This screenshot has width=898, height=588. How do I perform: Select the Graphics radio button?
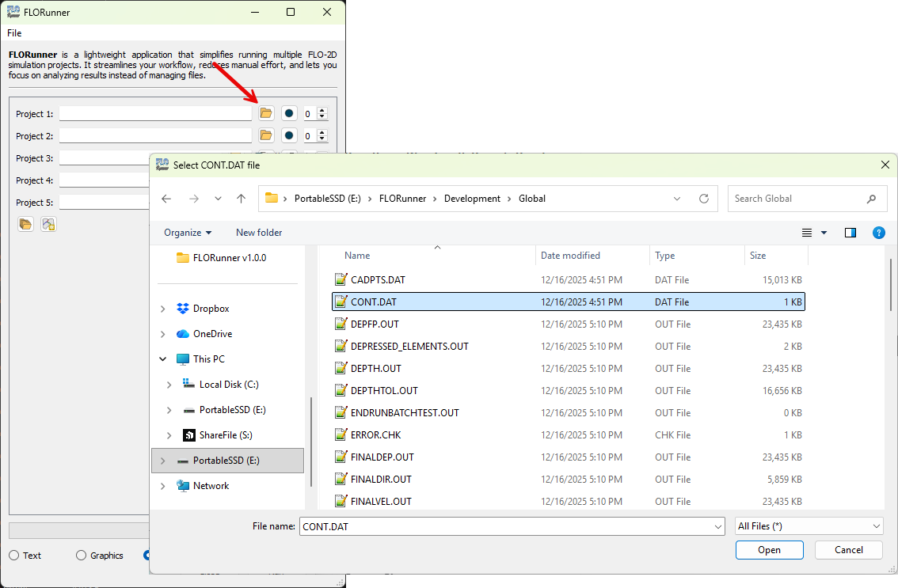point(81,556)
